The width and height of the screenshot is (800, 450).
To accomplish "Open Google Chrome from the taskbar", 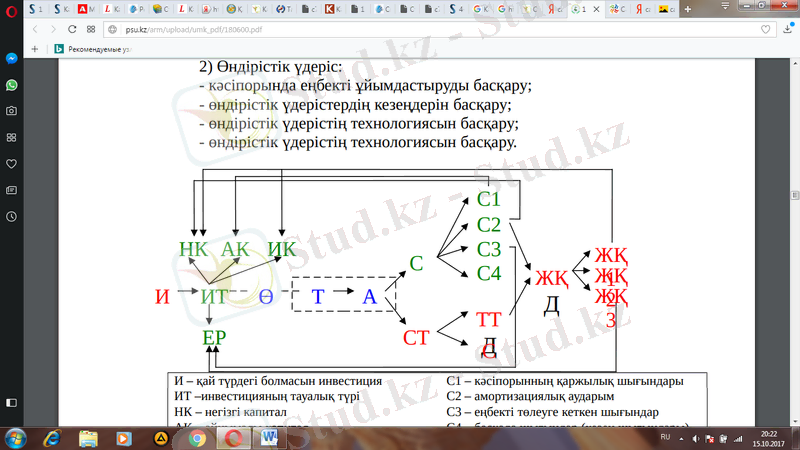I will pos(197,438).
